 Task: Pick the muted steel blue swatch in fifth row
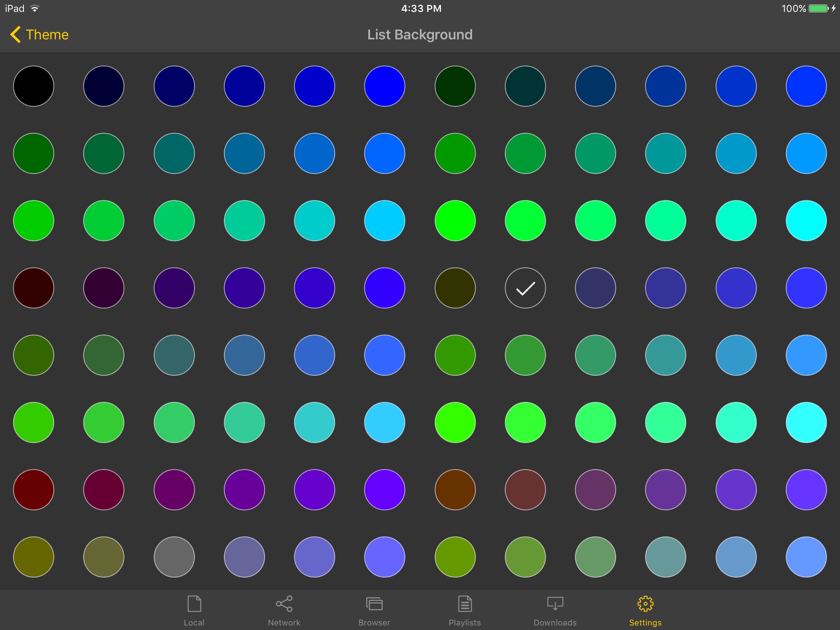[244, 355]
